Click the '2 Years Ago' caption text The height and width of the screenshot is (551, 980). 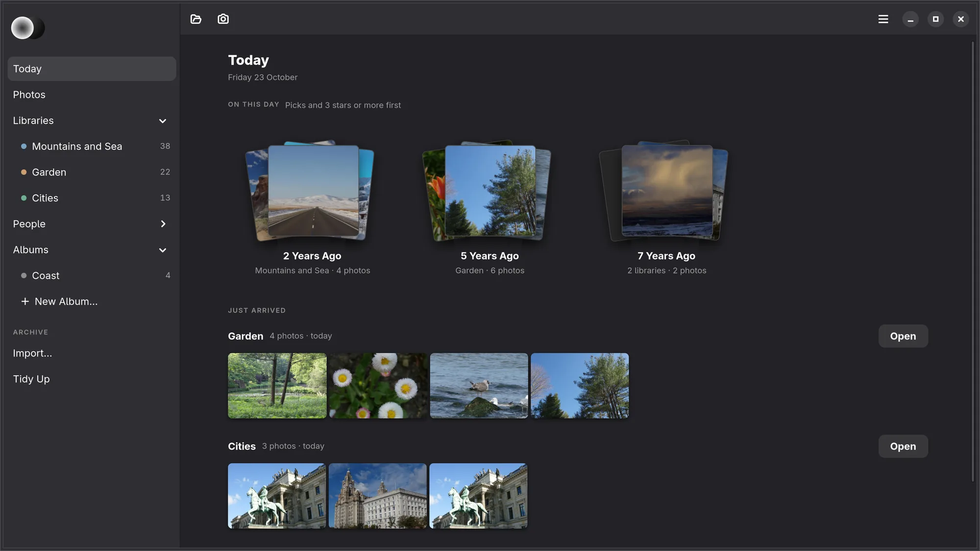click(x=312, y=256)
